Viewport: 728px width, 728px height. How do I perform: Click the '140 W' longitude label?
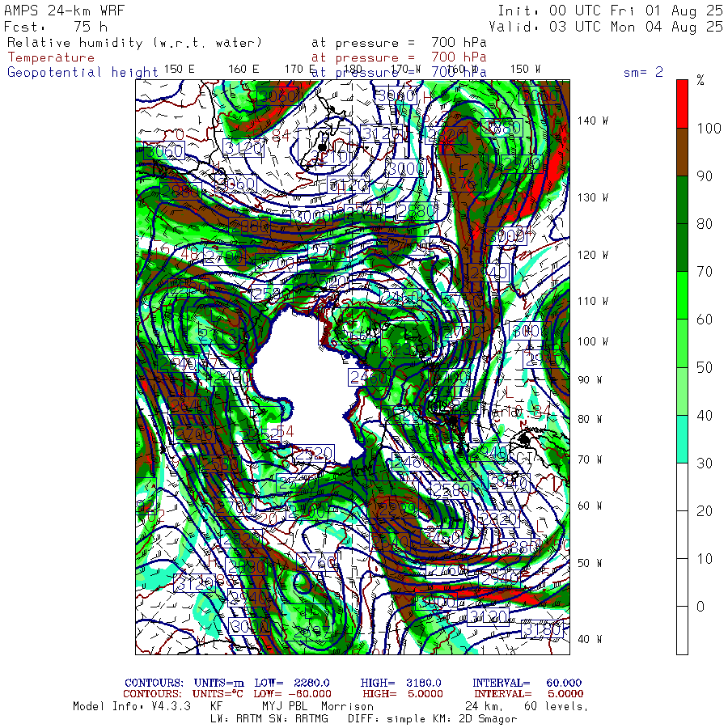[593, 121]
